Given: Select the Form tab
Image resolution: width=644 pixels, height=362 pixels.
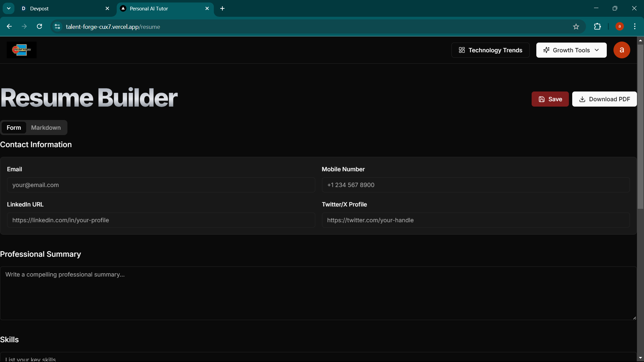Looking at the screenshot, I should [14, 128].
